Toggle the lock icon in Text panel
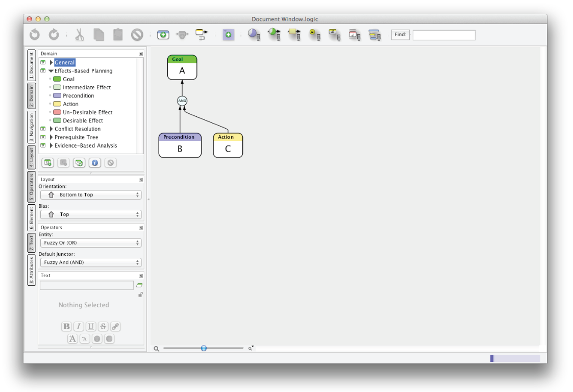 (x=140, y=295)
